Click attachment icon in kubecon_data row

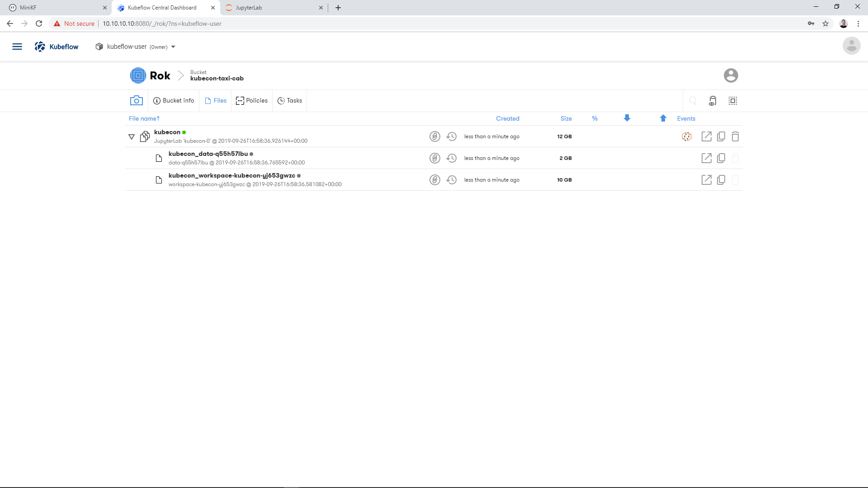(x=434, y=158)
